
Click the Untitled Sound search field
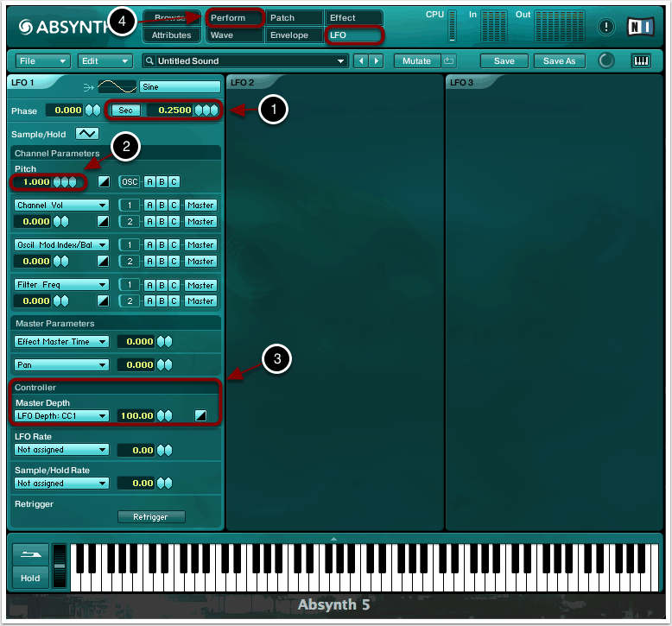[x=246, y=60]
